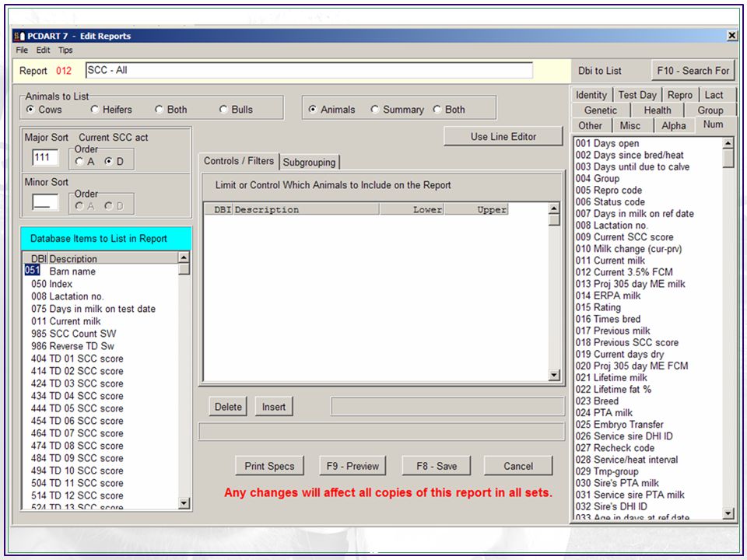The height and width of the screenshot is (560, 747).
Task: Open the Genetic DBI tab
Action: tap(600, 110)
